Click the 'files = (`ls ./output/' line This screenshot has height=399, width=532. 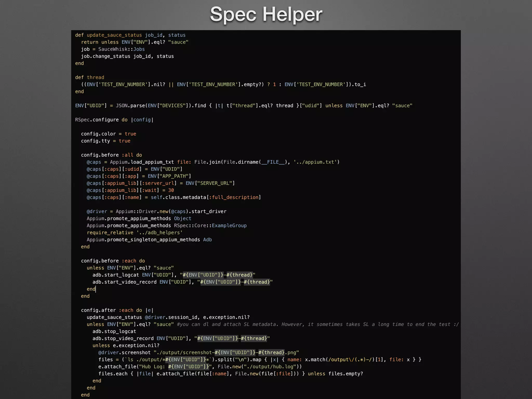pyautogui.click(x=260, y=360)
